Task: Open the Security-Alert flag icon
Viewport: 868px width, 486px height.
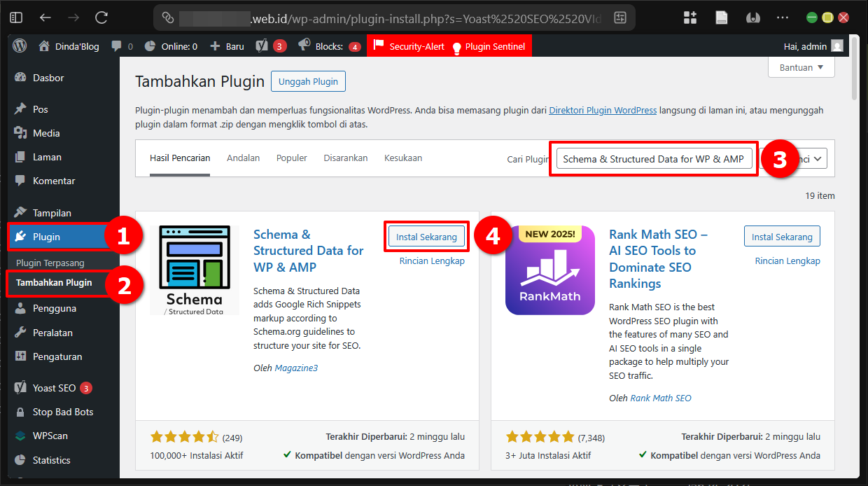Action: [379, 46]
